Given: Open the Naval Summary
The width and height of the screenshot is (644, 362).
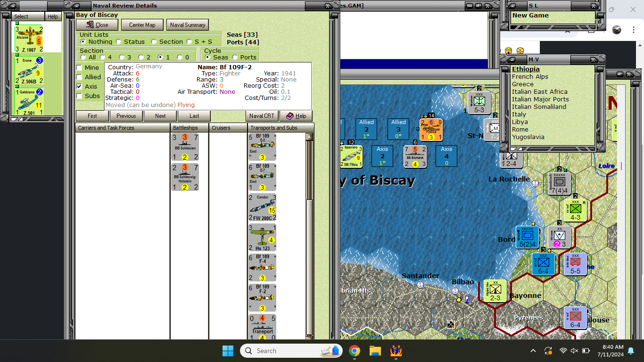Looking at the screenshot, I should (188, 25).
